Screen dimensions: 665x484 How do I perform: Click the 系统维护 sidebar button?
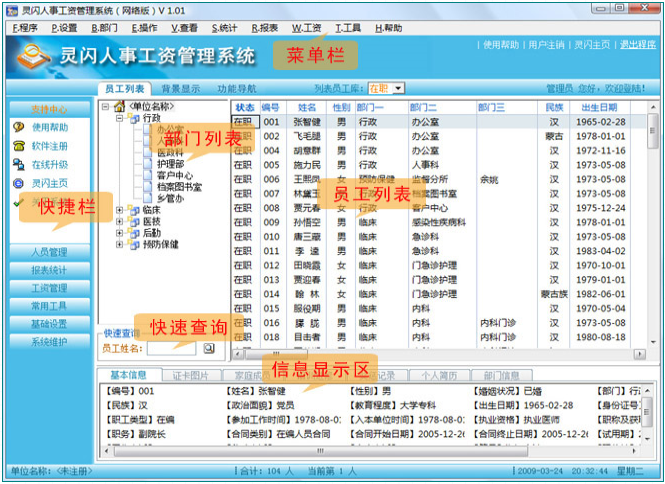49,342
